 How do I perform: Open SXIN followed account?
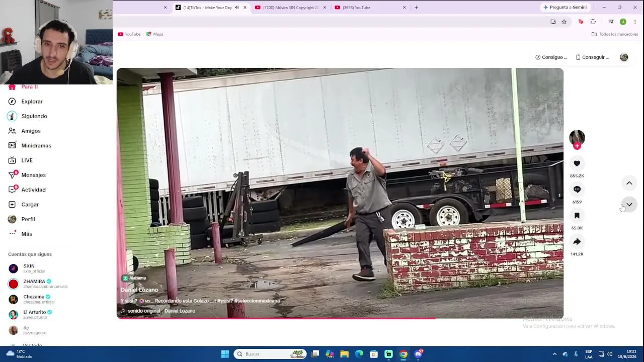pyautogui.click(x=29, y=268)
